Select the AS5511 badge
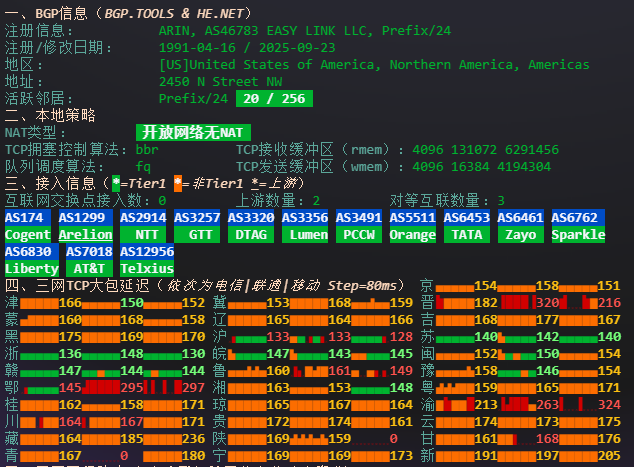Viewport: 634px width, 467px height. pos(413,218)
